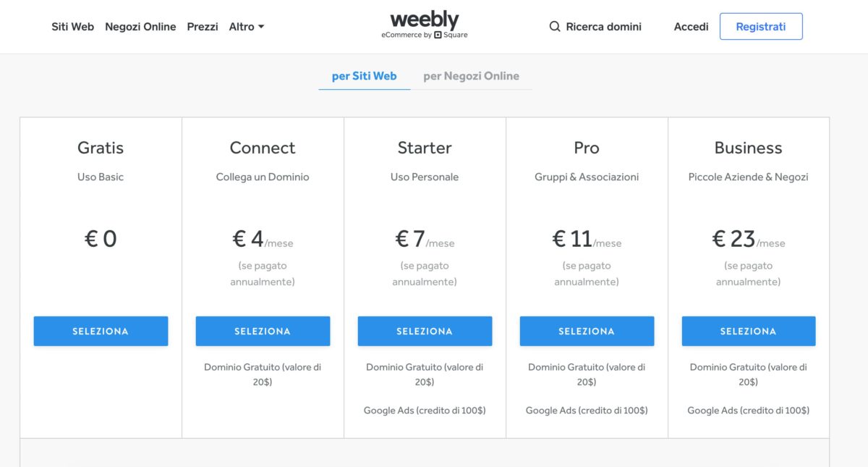Switch to per Negozi Online tab
Screen dimensions: 868x467
point(471,76)
